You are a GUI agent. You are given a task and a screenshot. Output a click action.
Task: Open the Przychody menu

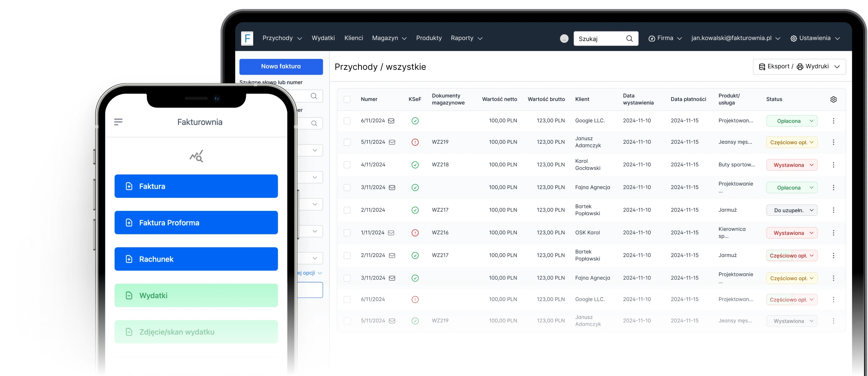tap(282, 38)
